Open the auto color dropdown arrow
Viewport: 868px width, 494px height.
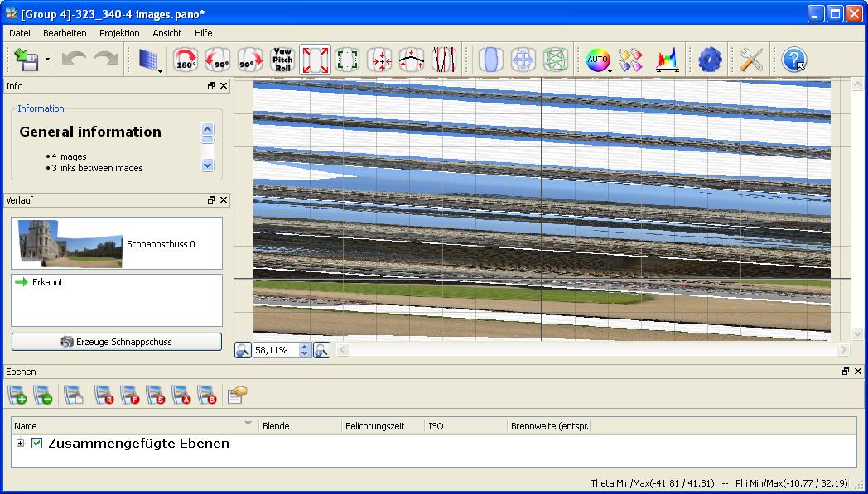[x=610, y=70]
